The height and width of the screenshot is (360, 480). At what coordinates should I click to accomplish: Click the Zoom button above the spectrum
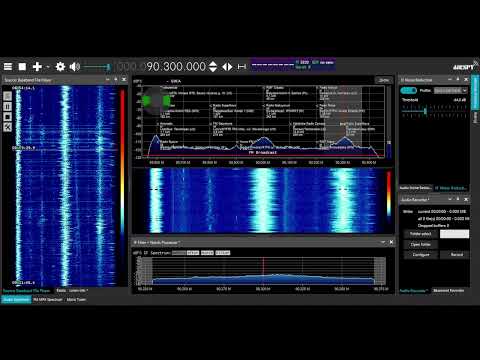[x=384, y=80]
